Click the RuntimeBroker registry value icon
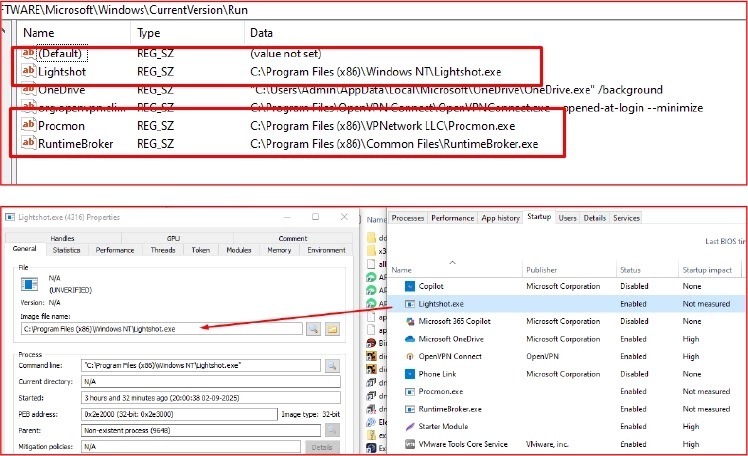 pos(27,144)
